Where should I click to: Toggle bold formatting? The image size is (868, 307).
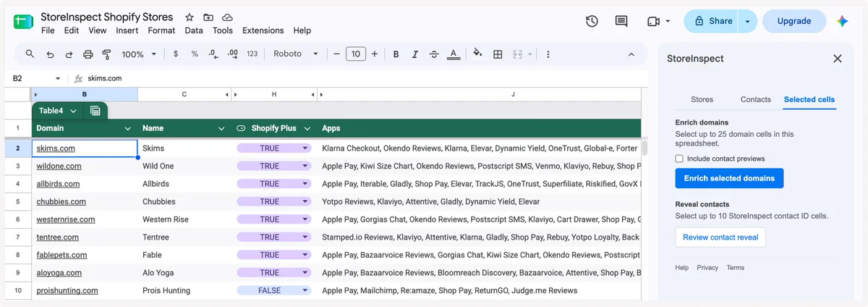pyautogui.click(x=396, y=54)
